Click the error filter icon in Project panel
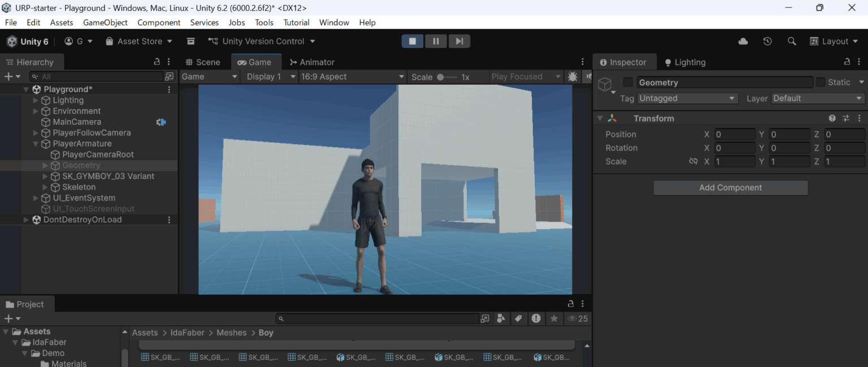The height and width of the screenshot is (367, 868). (x=536, y=319)
